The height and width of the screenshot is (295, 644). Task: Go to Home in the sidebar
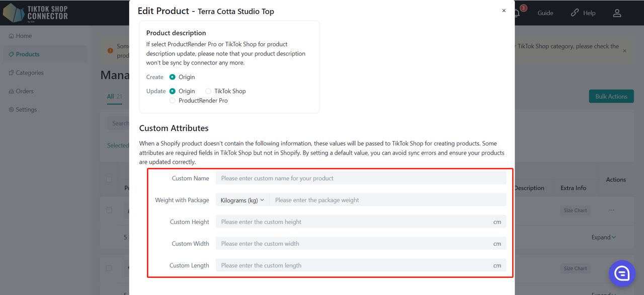24,36
